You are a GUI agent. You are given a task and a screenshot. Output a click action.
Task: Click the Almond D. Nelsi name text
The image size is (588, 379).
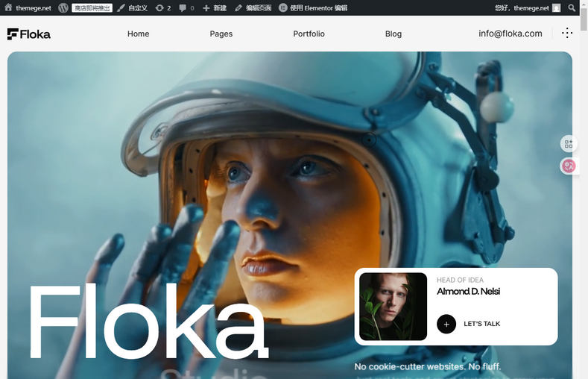pos(468,291)
